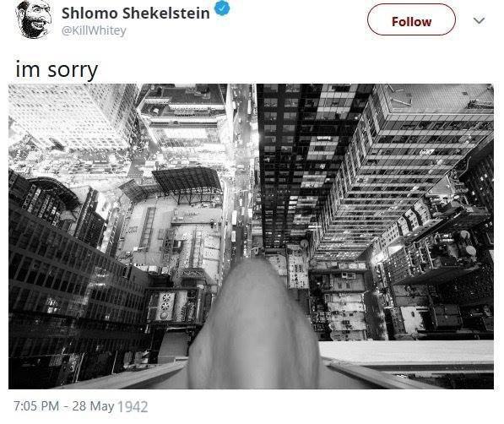Select the gray @ handle under name
Image resolution: width=504 pixels, height=424 pixels.
pyautogui.click(x=94, y=31)
